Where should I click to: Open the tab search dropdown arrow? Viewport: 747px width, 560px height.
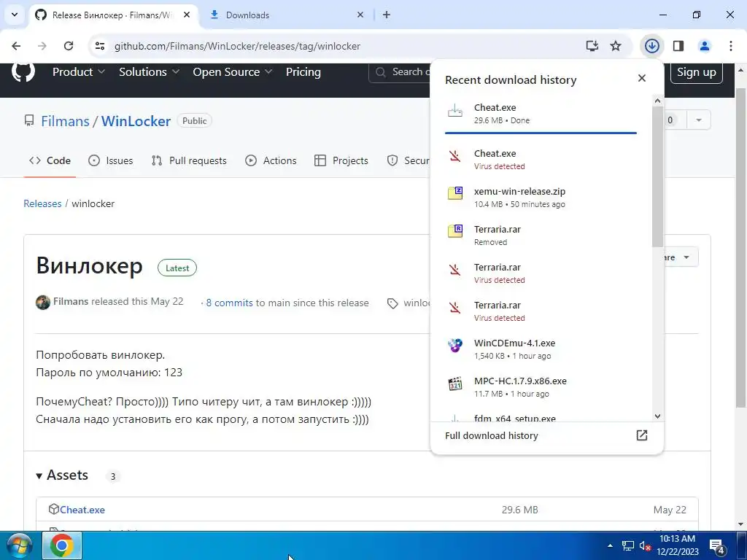tap(15, 15)
